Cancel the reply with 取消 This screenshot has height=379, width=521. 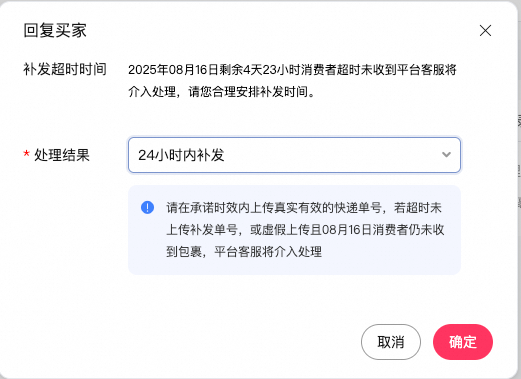(391, 342)
